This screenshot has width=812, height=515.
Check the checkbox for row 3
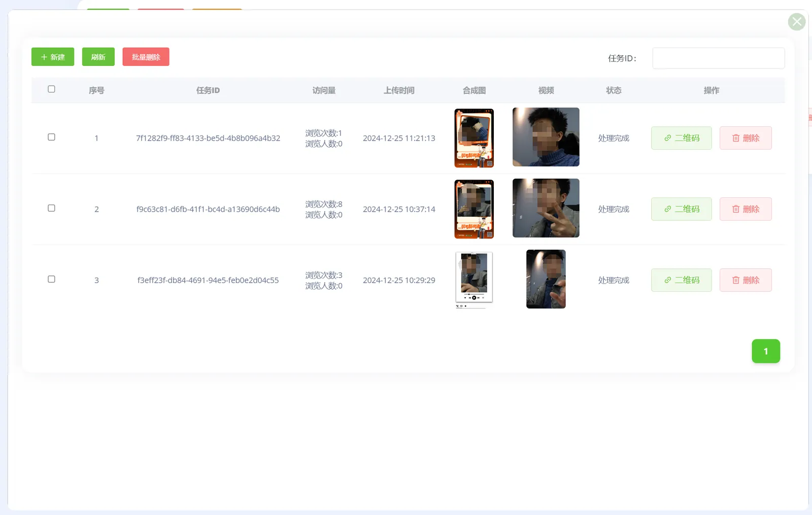(x=51, y=279)
